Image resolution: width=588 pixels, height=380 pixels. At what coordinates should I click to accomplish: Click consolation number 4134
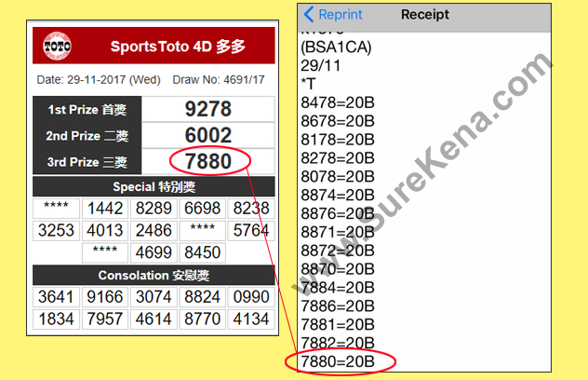click(251, 319)
